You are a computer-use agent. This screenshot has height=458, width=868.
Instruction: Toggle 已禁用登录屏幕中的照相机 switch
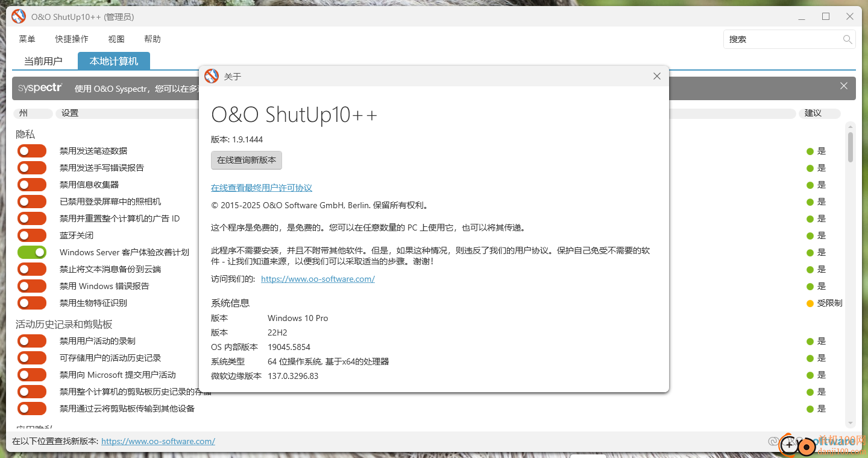[x=32, y=202]
